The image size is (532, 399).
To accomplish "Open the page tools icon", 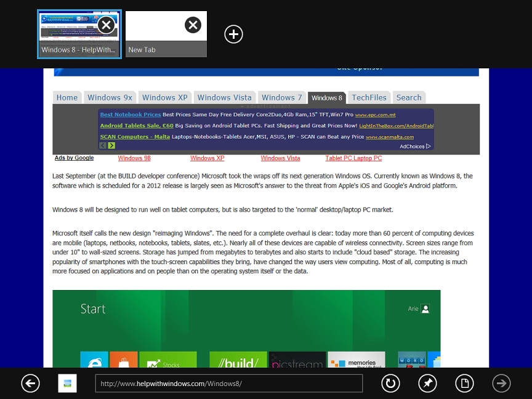I will (464, 384).
